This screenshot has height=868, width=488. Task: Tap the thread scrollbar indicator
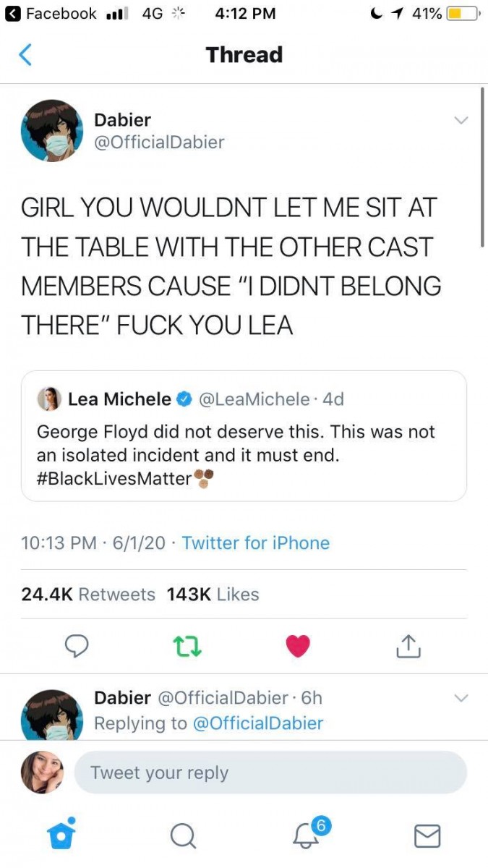tap(482, 168)
